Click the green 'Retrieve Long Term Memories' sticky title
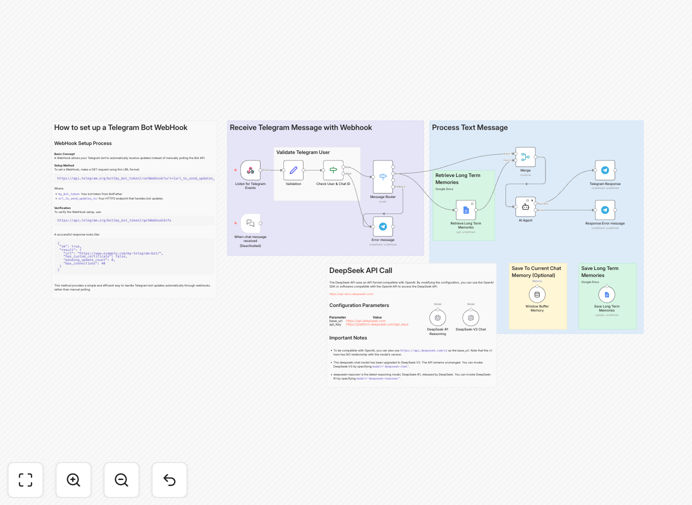 click(x=458, y=179)
